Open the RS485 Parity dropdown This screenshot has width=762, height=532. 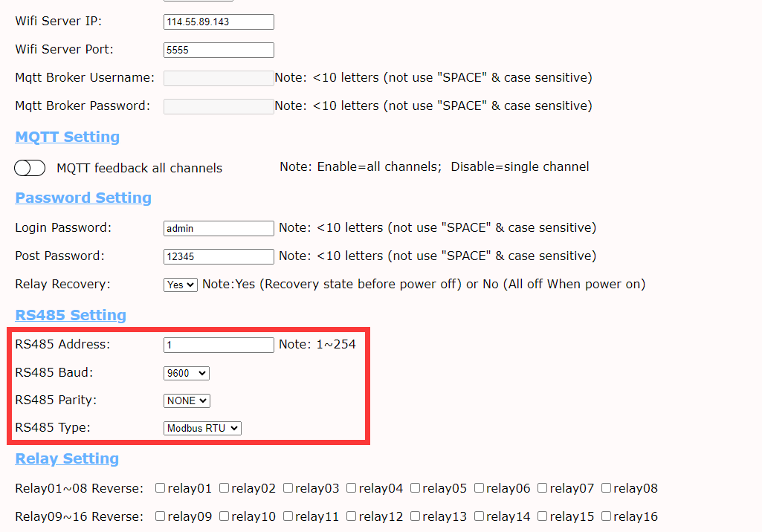187,400
